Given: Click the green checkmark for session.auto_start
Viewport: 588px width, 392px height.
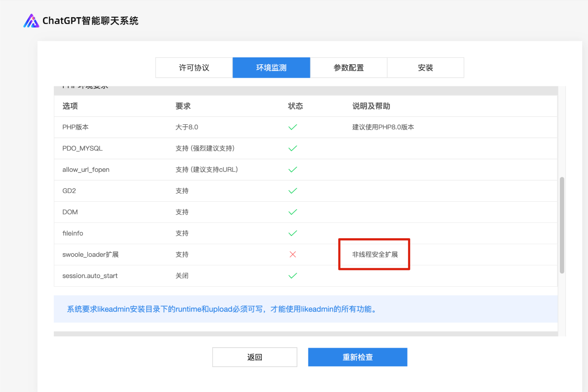Looking at the screenshot, I should tap(293, 276).
